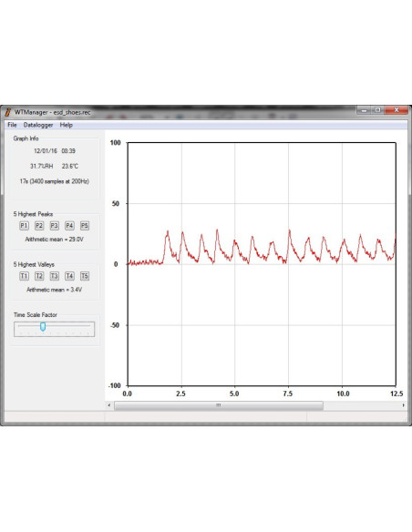Click the Time Scale Factor slider thumb
This screenshot has height=532, width=412.
[x=43, y=326]
